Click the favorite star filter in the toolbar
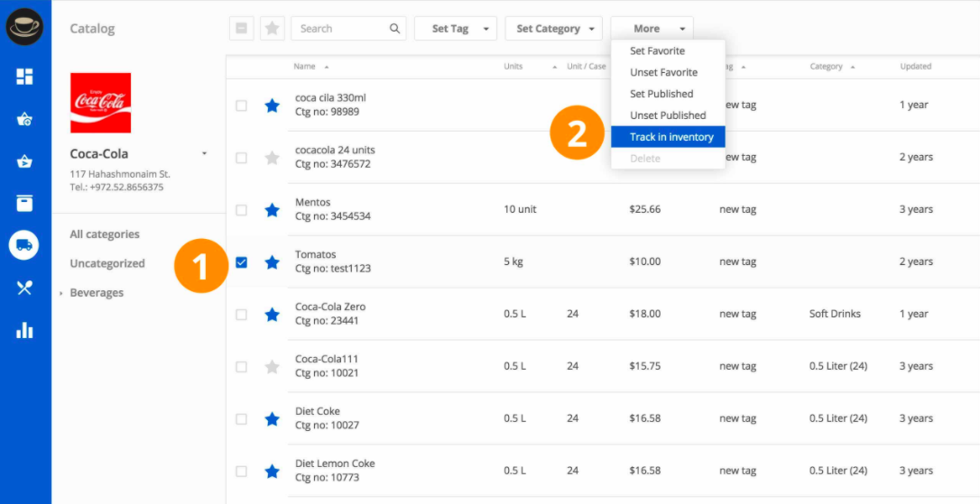The height and width of the screenshot is (504, 980). click(272, 29)
